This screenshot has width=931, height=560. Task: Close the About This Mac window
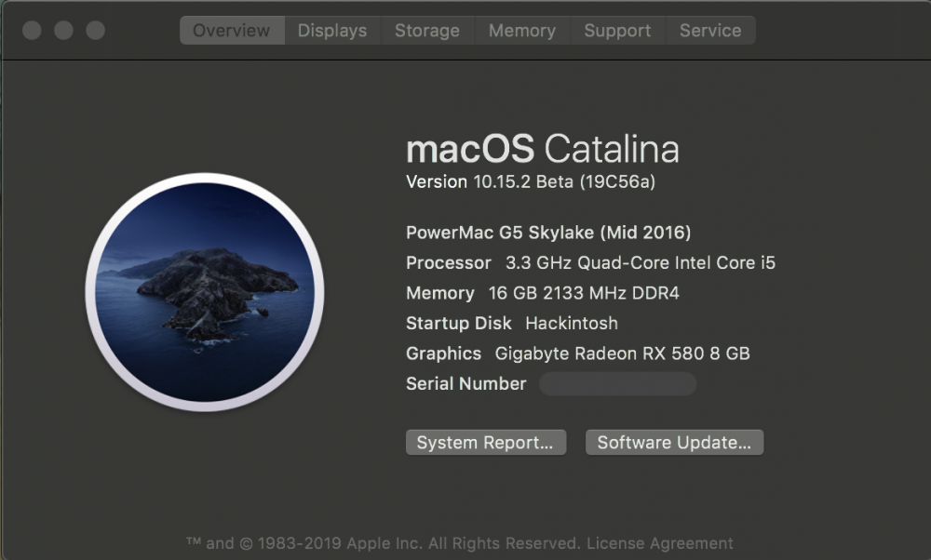coord(32,31)
